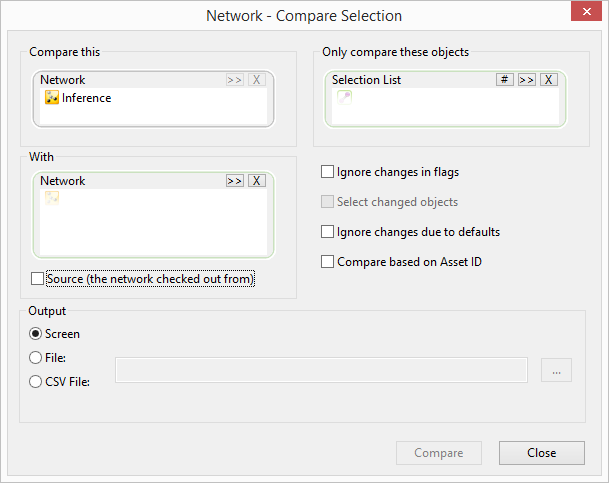Enable Ignore changes in flags checkbox

328,172
